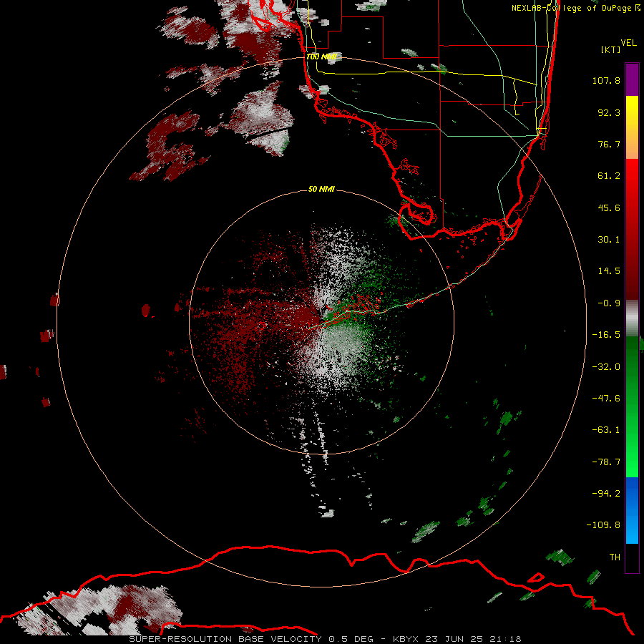Click the SUPER-RESOLUTION BASE VELOCITY caption text
Image resolution: width=644 pixels, height=644 pixels.
[x=225, y=639]
